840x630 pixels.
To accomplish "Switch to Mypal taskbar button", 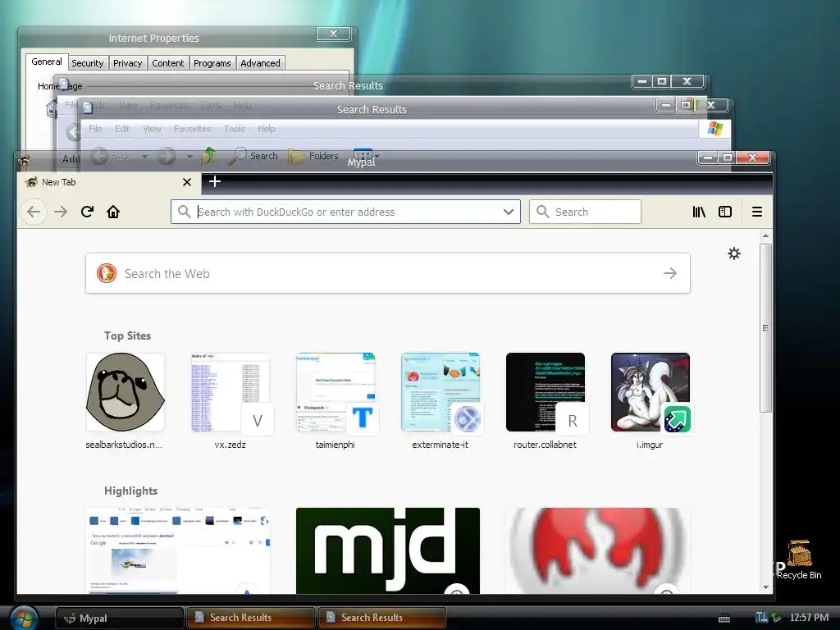I will 120,619.
